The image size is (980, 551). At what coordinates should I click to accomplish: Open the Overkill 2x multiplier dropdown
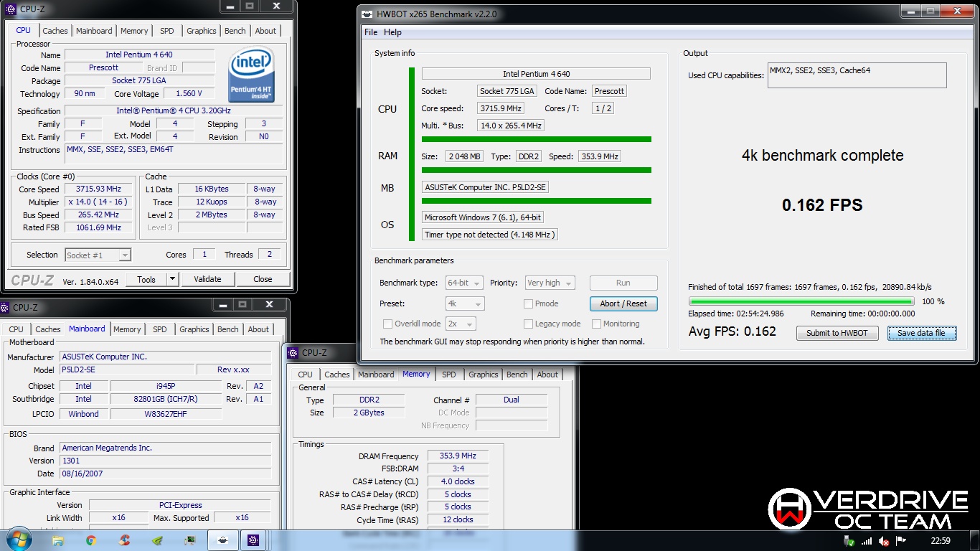[461, 324]
